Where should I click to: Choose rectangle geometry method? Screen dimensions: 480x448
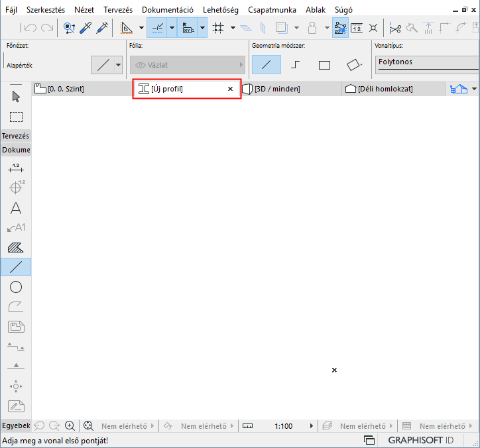coord(324,65)
